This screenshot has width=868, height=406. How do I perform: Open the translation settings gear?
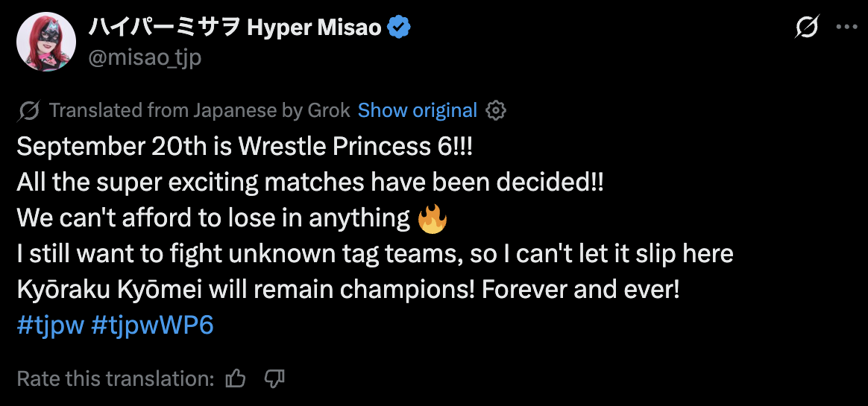tap(496, 111)
